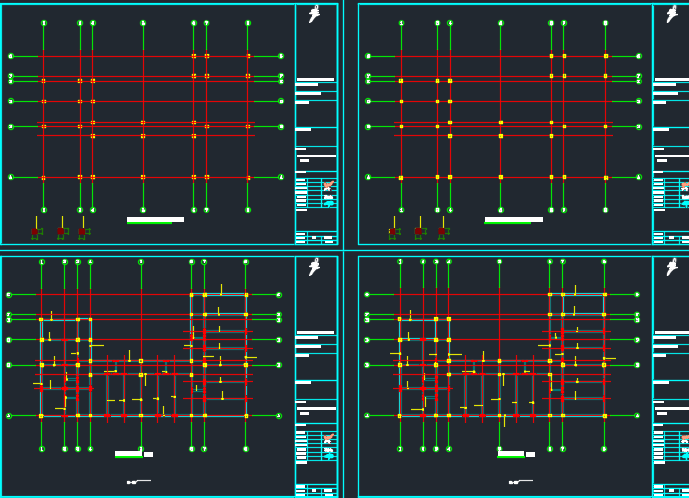This screenshot has width=689, height=498.
Task: Select leftmost column detail symbol in top-left sheet
Action: (x=37, y=229)
